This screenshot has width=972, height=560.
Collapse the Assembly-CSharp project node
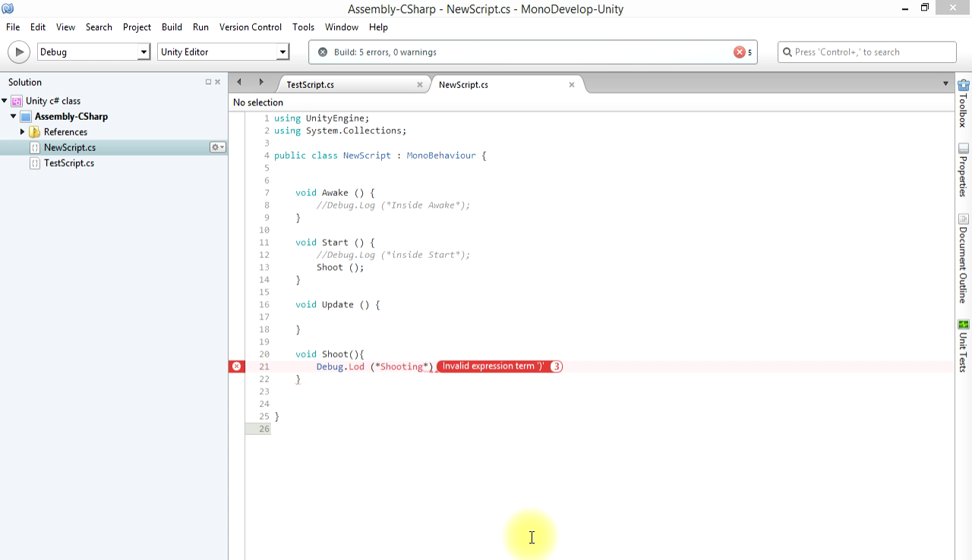[14, 116]
